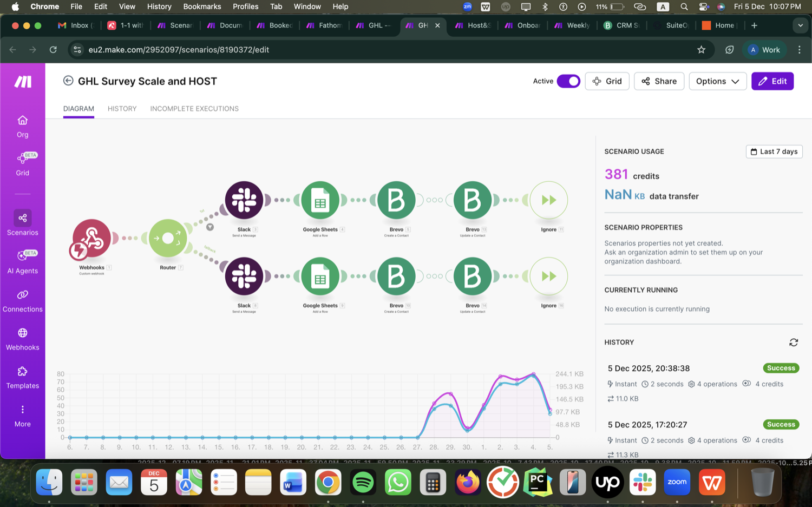Image resolution: width=812 pixels, height=507 pixels.
Task: Open Zoom from the Dock
Action: (x=677, y=482)
